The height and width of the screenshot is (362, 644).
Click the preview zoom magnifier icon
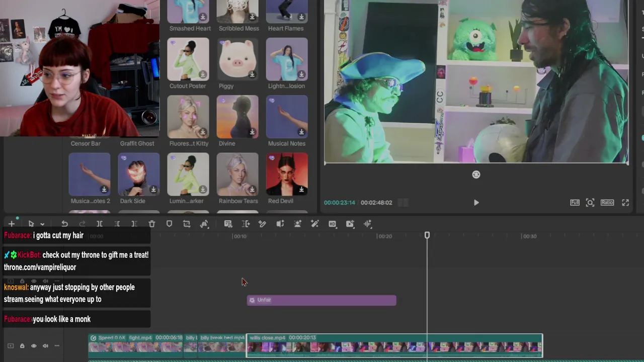pos(590,203)
